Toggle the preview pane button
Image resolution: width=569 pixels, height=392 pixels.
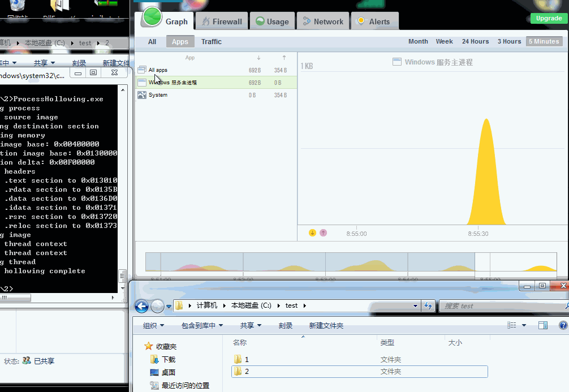pos(543,325)
